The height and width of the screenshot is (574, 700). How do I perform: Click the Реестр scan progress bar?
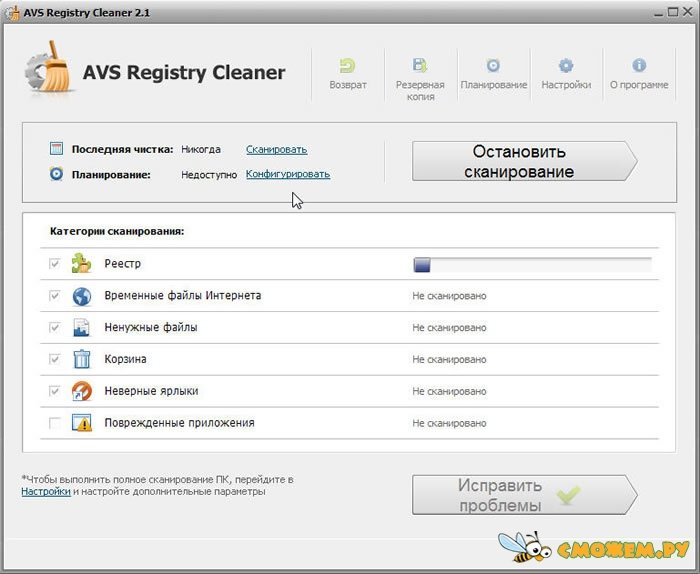click(x=532, y=265)
